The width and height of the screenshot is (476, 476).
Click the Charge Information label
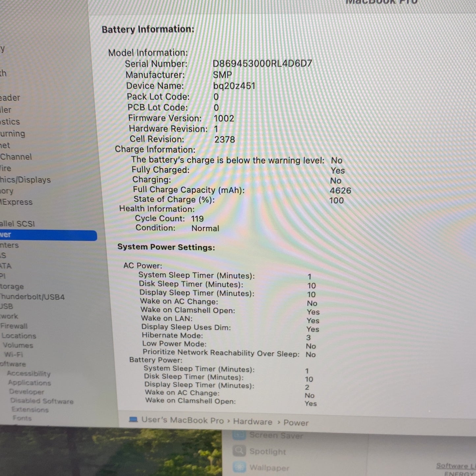pos(155,150)
